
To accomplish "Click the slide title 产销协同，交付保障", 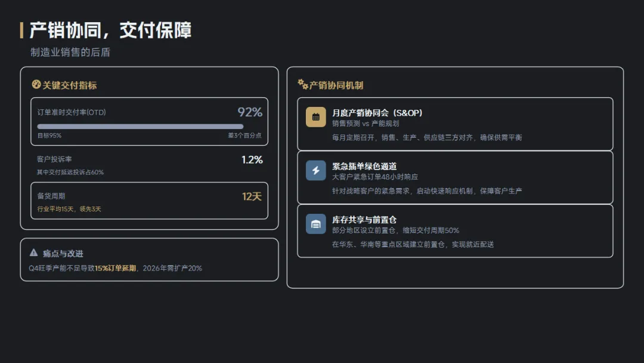I will 111,30.
